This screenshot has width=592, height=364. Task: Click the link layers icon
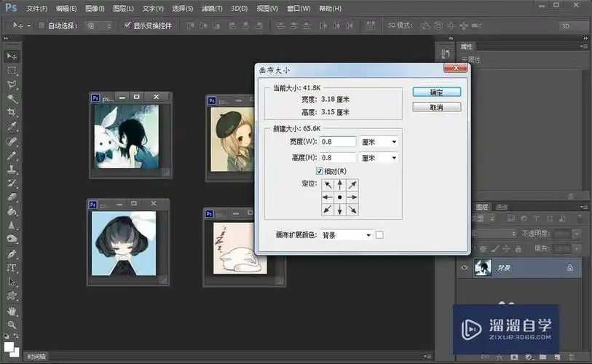(485, 357)
